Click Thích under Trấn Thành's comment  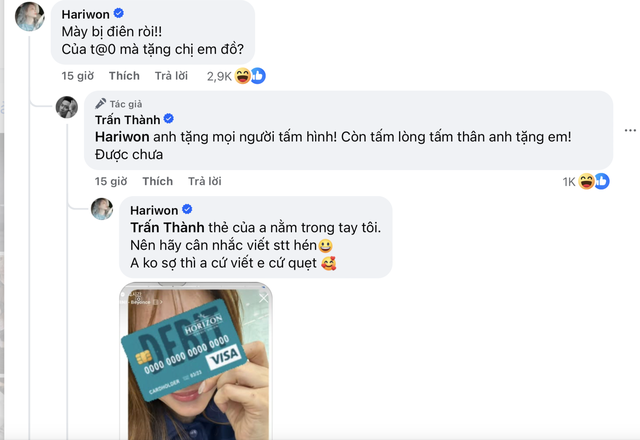(x=158, y=181)
